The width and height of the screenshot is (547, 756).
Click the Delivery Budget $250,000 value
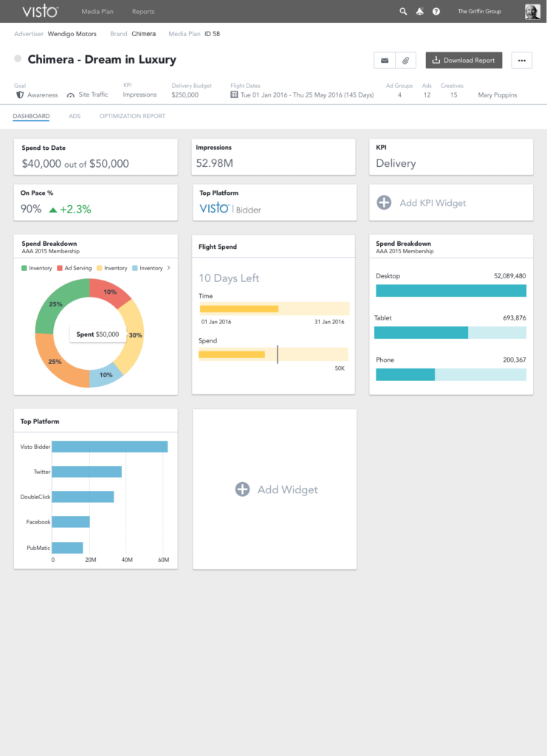tap(185, 95)
